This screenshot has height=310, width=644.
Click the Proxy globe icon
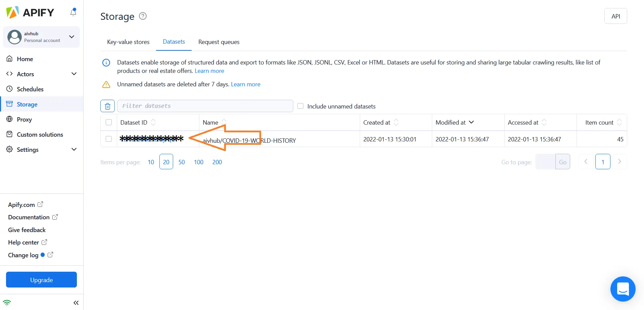[9, 119]
